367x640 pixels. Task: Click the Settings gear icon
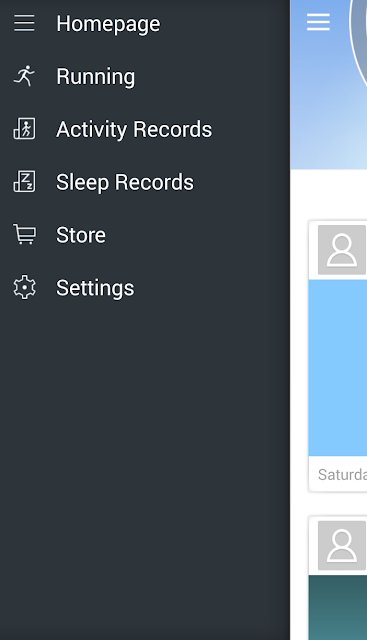pyautogui.click(x=24, y=287)
